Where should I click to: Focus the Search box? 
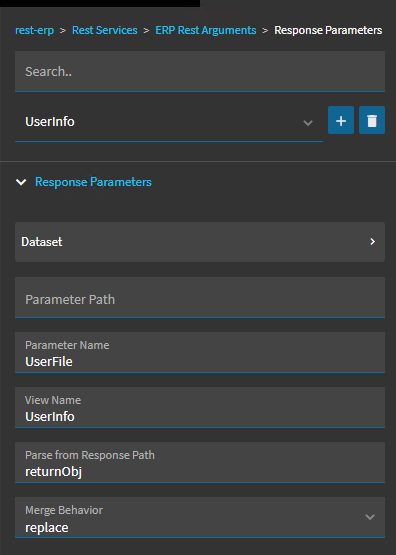pos(200,71)
